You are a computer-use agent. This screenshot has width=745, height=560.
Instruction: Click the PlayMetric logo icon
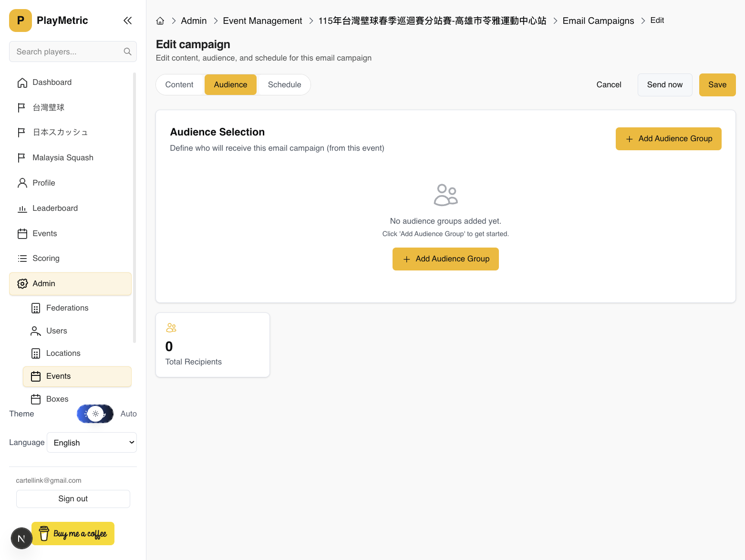point(21,21)
